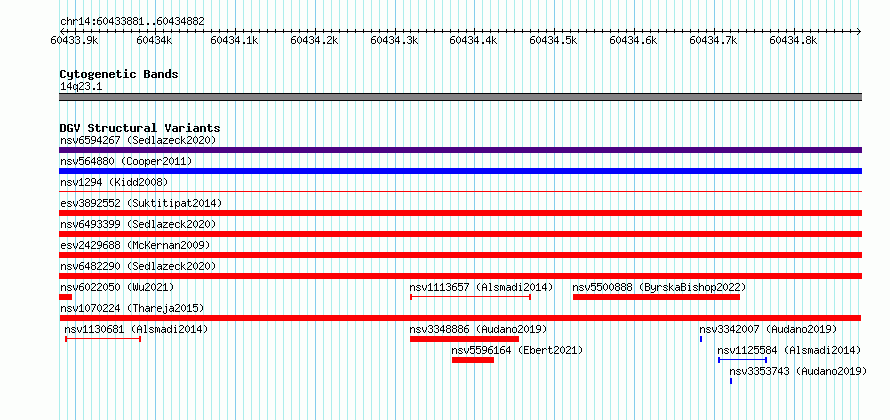Click the 60434.4k ruler tick label
This screenshot has width=890, height=420.
coord(475,40)
